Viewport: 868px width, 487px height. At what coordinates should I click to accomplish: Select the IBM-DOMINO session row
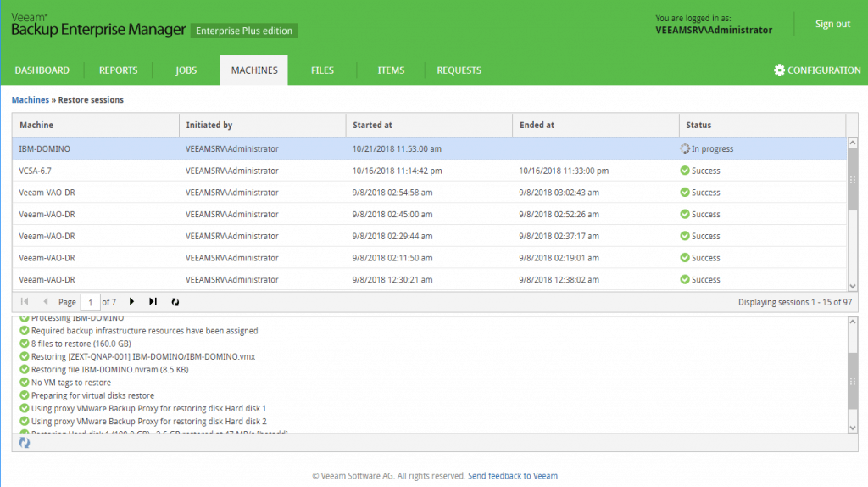(x=429, y=148)
